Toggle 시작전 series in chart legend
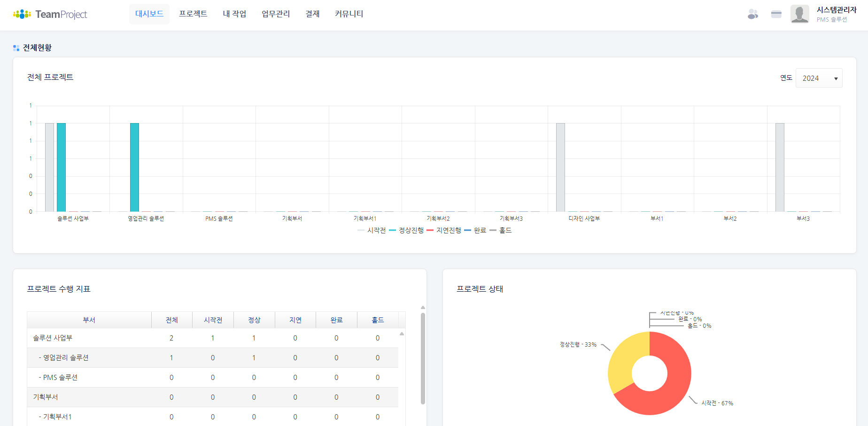868x426 pixels. click(372, 230)
